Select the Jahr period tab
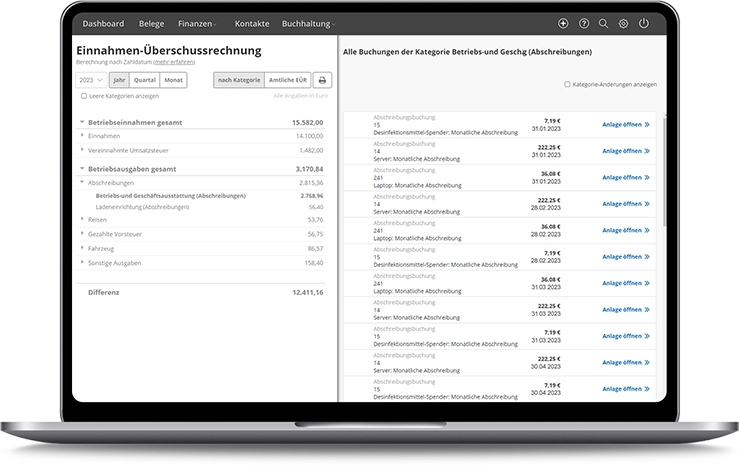 [x=119, y=80]
